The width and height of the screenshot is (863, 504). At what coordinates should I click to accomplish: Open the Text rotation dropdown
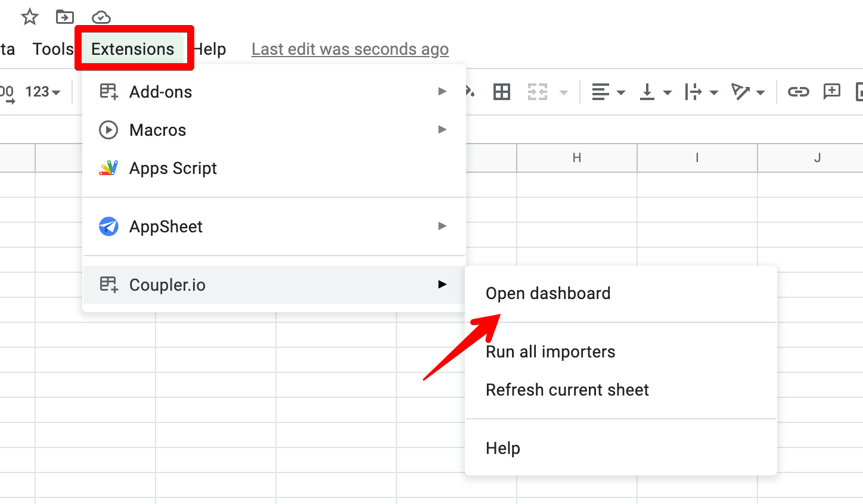pos(748,92)
